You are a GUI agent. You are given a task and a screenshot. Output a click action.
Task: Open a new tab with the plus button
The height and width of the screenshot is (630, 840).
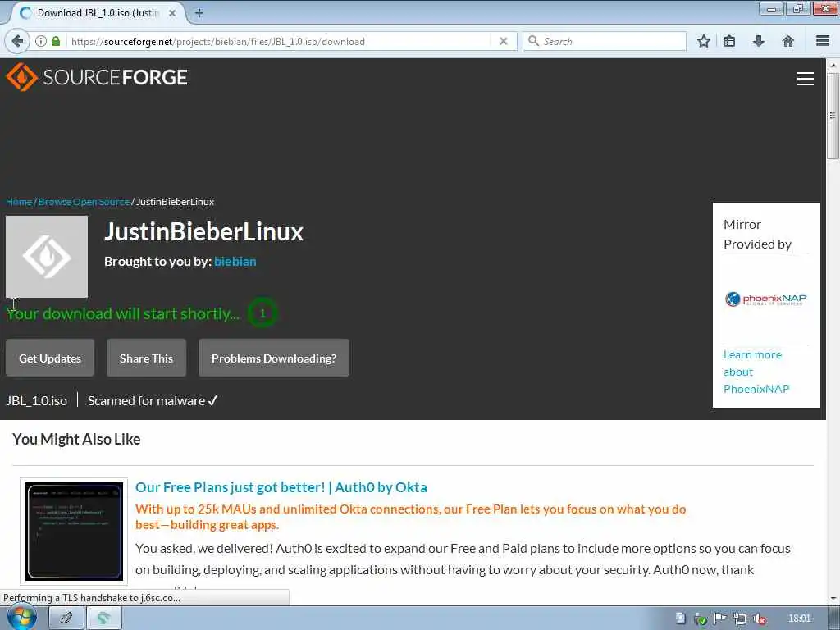coord(199,13)
